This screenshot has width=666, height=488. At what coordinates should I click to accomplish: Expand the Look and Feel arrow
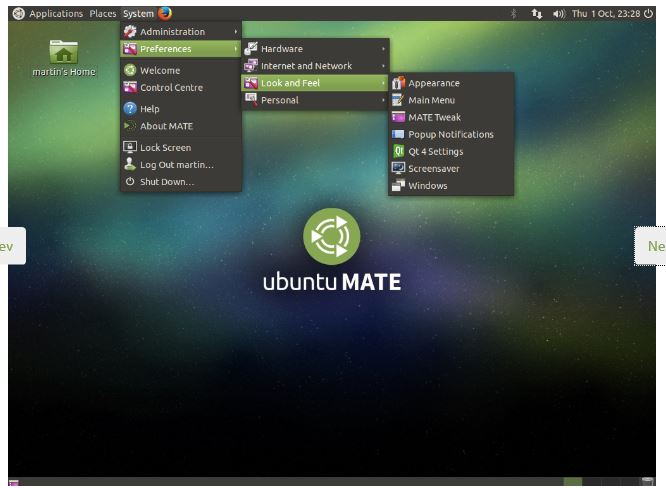coord(383,83)
